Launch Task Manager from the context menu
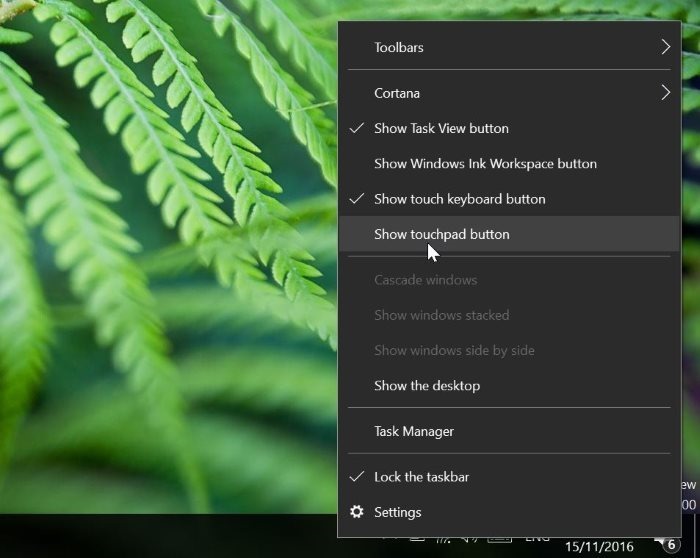Screen dimensions: 700x558 point(414,432)
